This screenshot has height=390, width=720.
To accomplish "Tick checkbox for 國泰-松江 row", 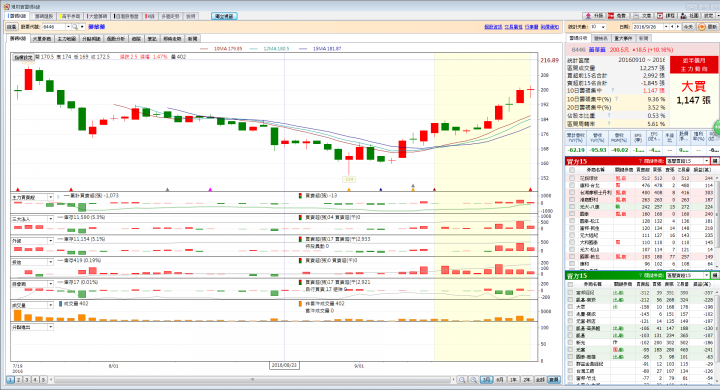I will 572,221.
